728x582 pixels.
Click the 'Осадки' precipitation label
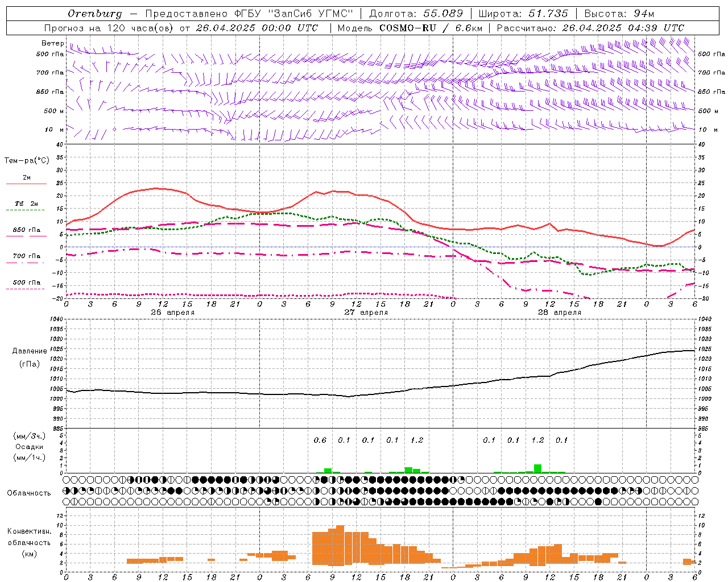click(x=30, y=447)
